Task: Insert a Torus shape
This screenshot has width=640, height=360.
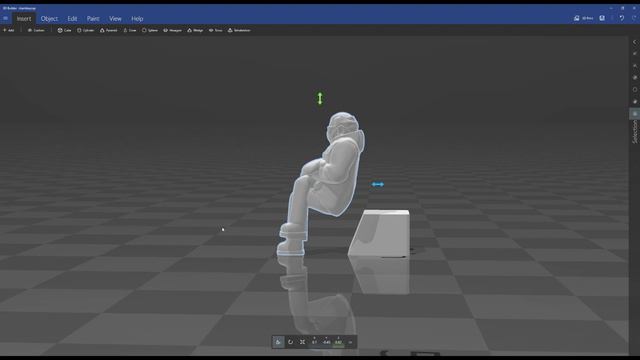Action: click(x=216, y=30)
